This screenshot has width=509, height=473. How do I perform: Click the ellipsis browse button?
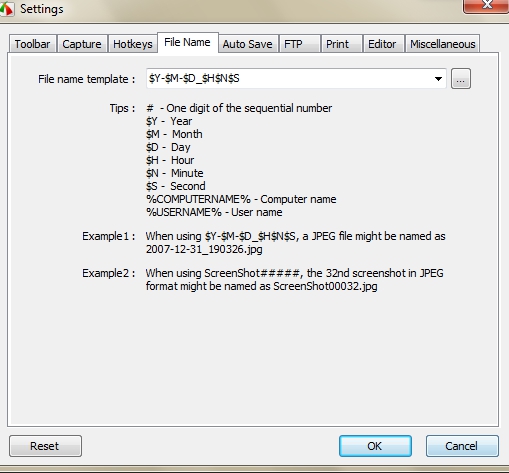pyautogui.click(x=461, y=79)
